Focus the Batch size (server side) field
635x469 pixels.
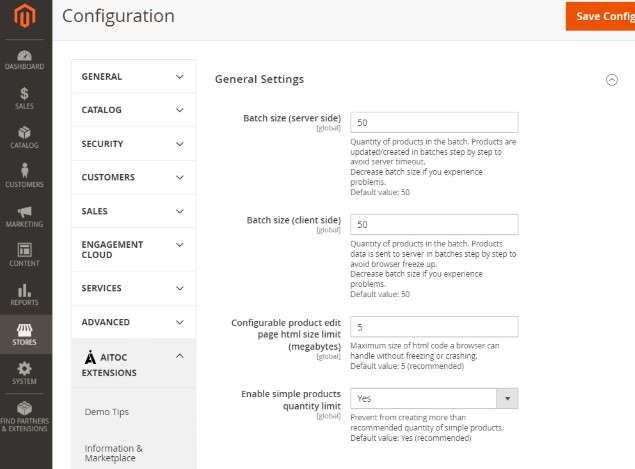[x=434, y=123]
